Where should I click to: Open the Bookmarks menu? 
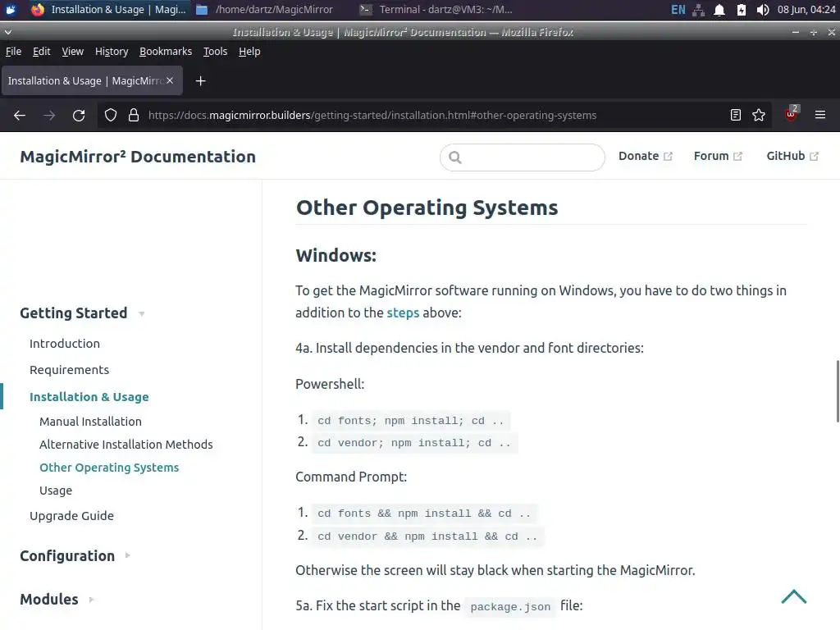coord(166,52)
